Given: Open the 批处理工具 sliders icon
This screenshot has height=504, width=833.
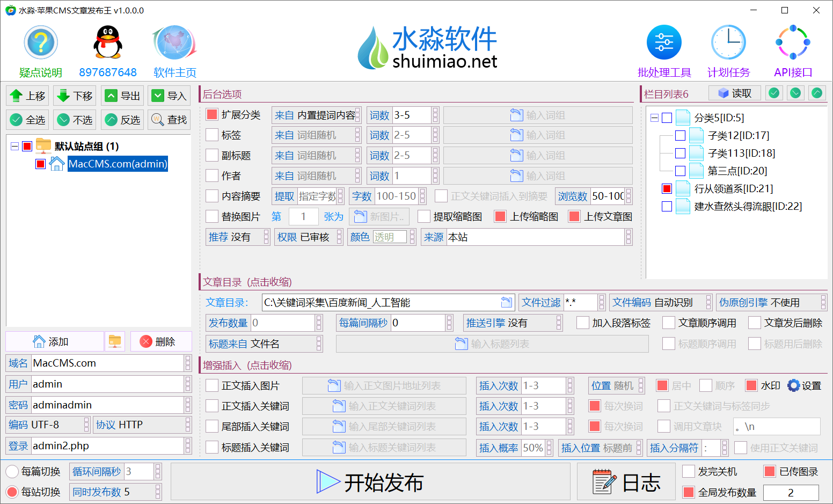Looking at the screenshot, I should 664,42.
